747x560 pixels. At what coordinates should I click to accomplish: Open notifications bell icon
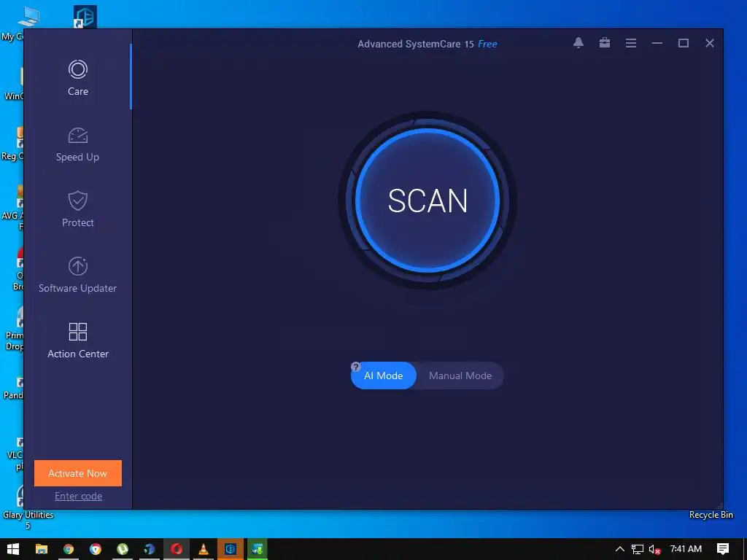point(578,43)
